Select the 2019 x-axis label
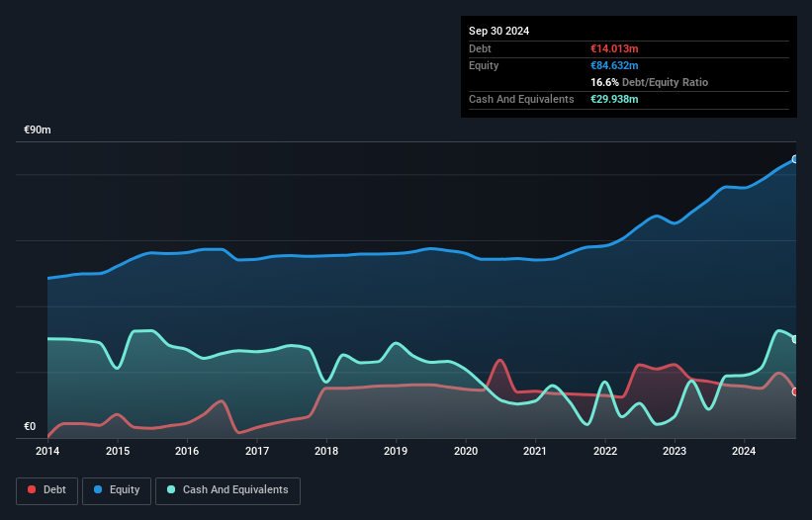 coord(396,451)
